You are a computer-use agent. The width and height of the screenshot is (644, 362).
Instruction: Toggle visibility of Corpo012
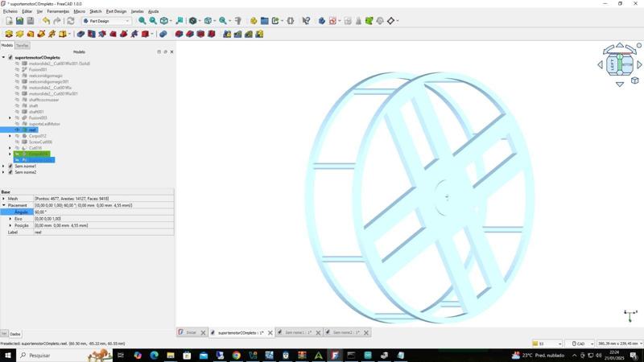click(x=17, y=136)
